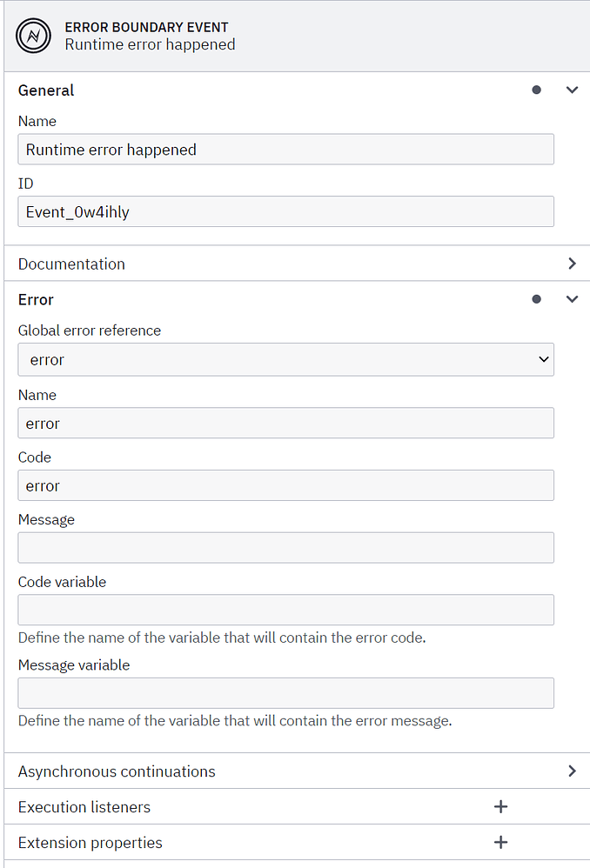Click the Error section header title
This screenshot has height=868, width=590.
pyautogui.click(x=36, y=299)
